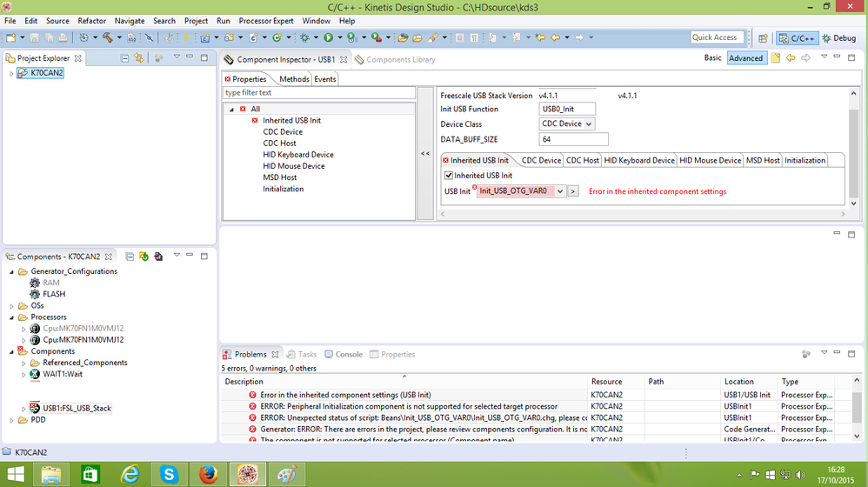Viewport: 868px width, 487px height.
Task: Open the USB Init Init_USB_OTG_VAR0 dropdown
Action: tap(559, 191)
